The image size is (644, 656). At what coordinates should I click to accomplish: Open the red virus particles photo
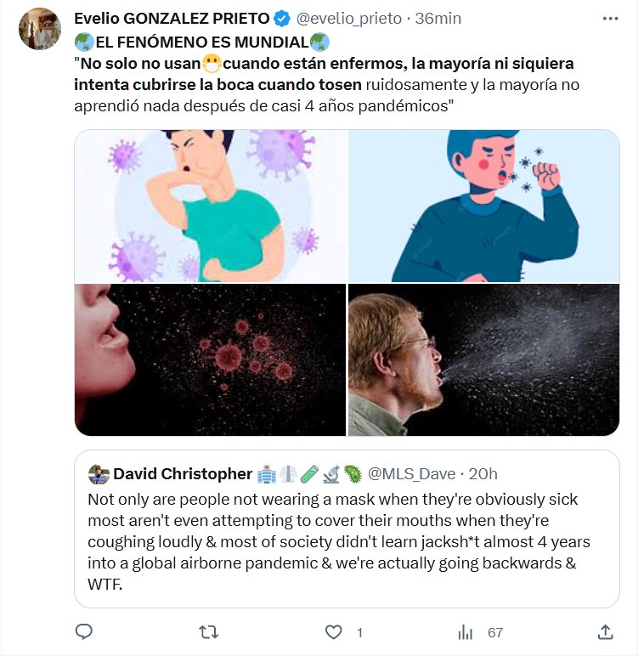(210, 360)
